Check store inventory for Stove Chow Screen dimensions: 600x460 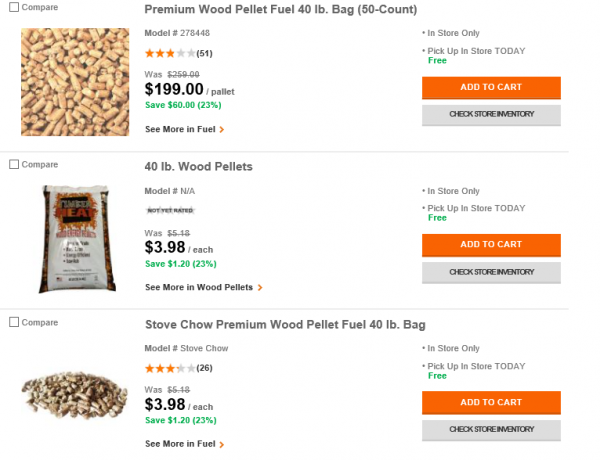(491, 430)
